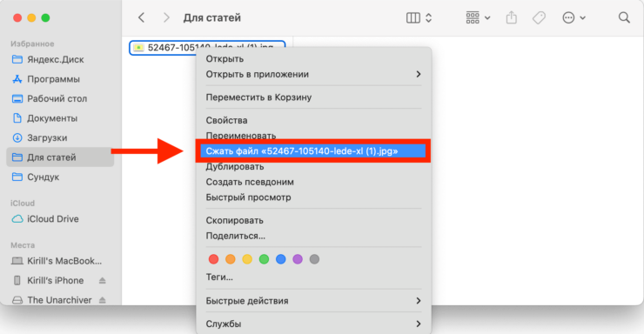This screenshot has width=644, height=334.
Task: Switch to column view icon
Action: click(x=413, y=17)
